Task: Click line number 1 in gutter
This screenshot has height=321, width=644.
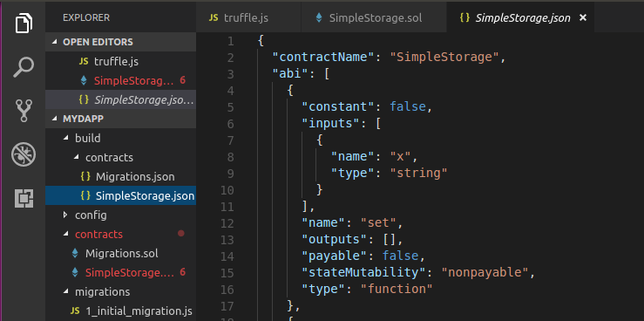Action: pos(230,41)
